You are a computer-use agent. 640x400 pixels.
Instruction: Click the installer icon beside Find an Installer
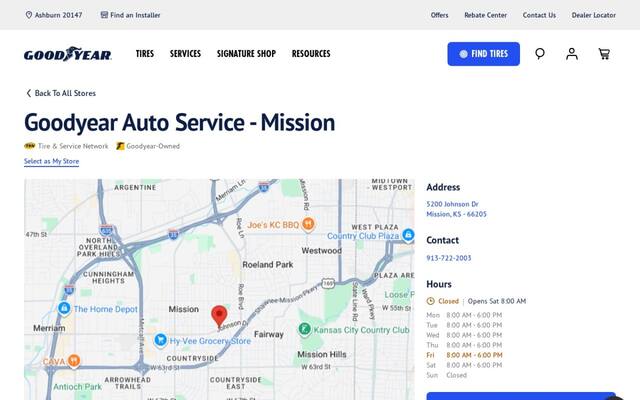[104, 15]
